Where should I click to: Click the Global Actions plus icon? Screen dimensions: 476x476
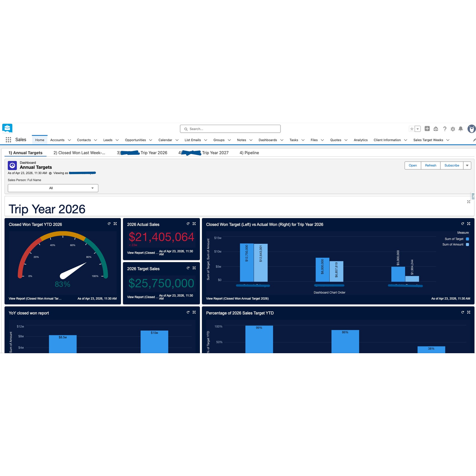(x=427, y=129)
